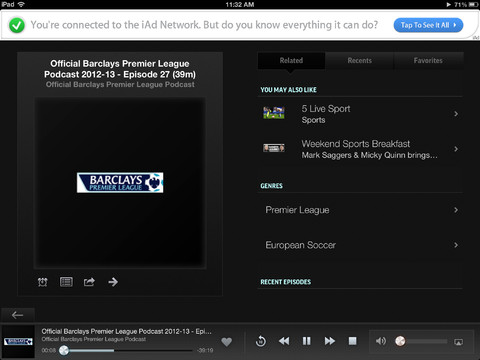The width and height of the screenshot is (480, 360).
Task: Go back with the left arrow button
Action: pos(17,315)
